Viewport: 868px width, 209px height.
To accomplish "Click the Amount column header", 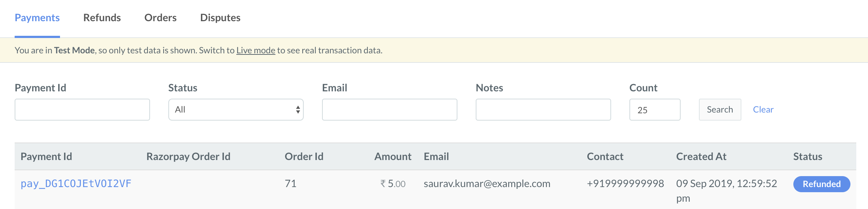I will click(x=393, y=156).
